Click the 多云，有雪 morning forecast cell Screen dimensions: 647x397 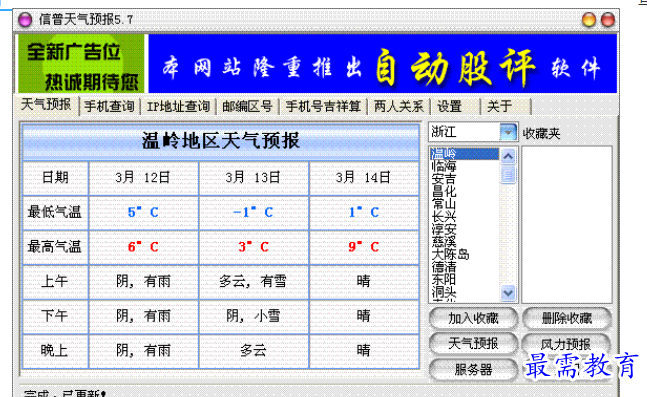[x=253, y=282]
